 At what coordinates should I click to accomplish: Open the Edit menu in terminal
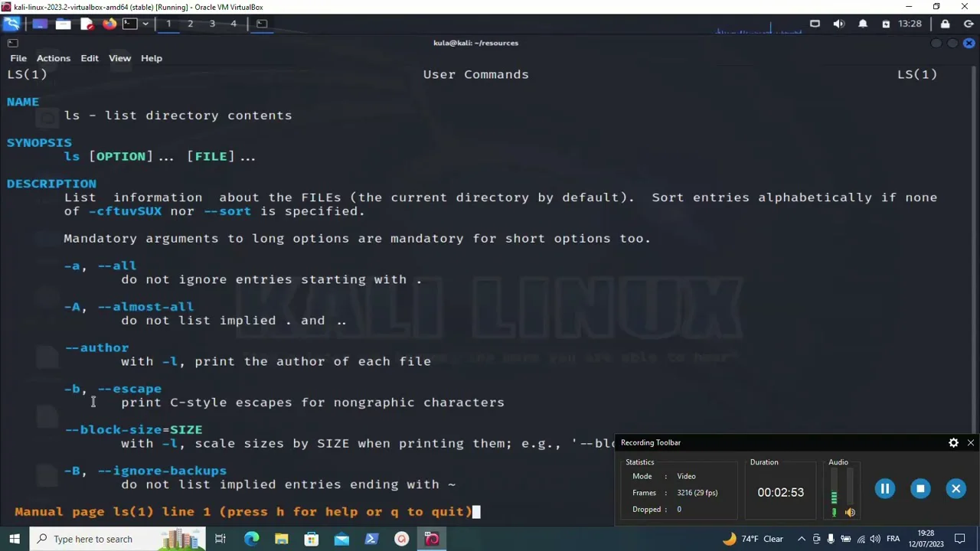click(x=90, y=58)
